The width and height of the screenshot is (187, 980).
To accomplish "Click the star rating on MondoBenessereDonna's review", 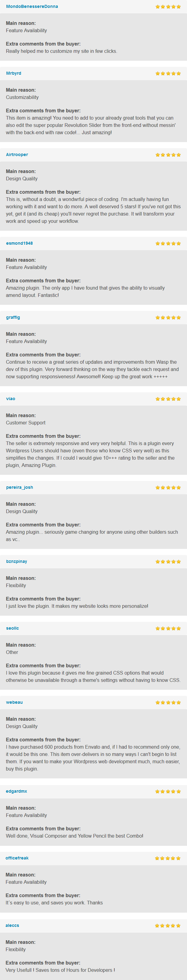I will (168, 7).
